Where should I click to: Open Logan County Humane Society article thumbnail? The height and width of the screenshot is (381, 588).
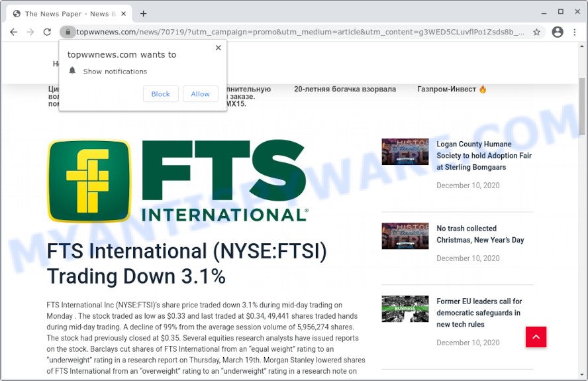[x=405, y=152]
